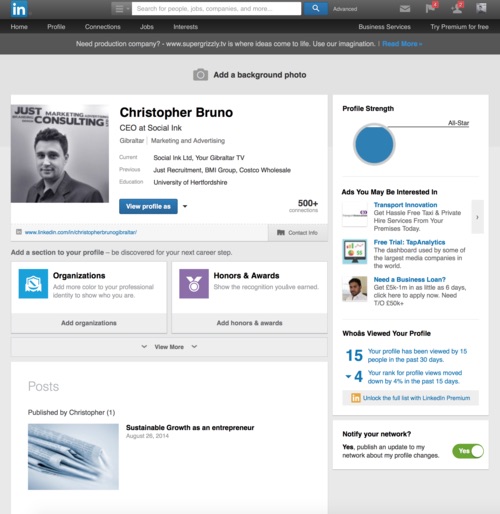The width and height of the screenshot is (500, 514).
Task: Open the Home menu
Action: point(19,27)
